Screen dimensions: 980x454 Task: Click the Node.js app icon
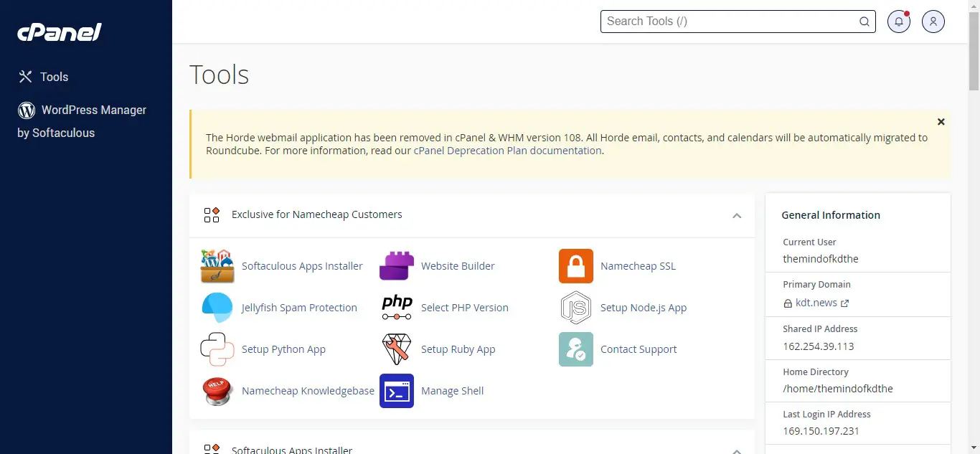click(x=576, y=308)
